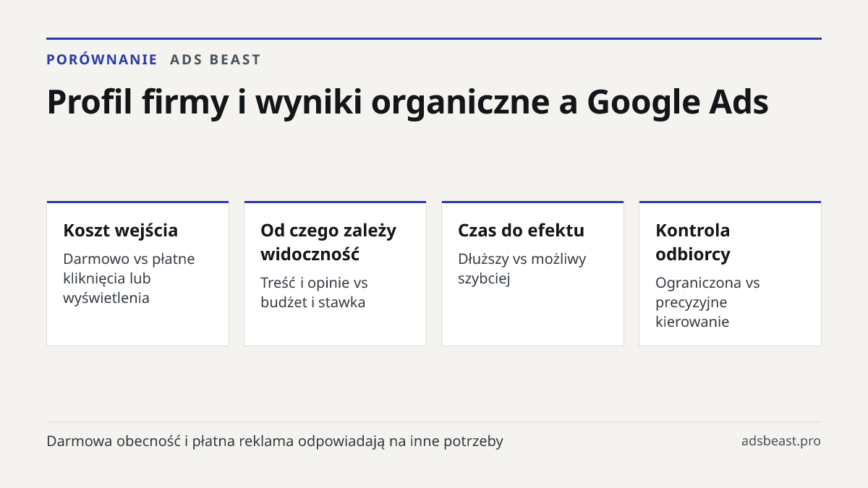Screen dimensions: 868x488
Task: Click 'Darmowo vs płatne kliknięcia lub wyświetlenia' text
Action: coord(129,278)
